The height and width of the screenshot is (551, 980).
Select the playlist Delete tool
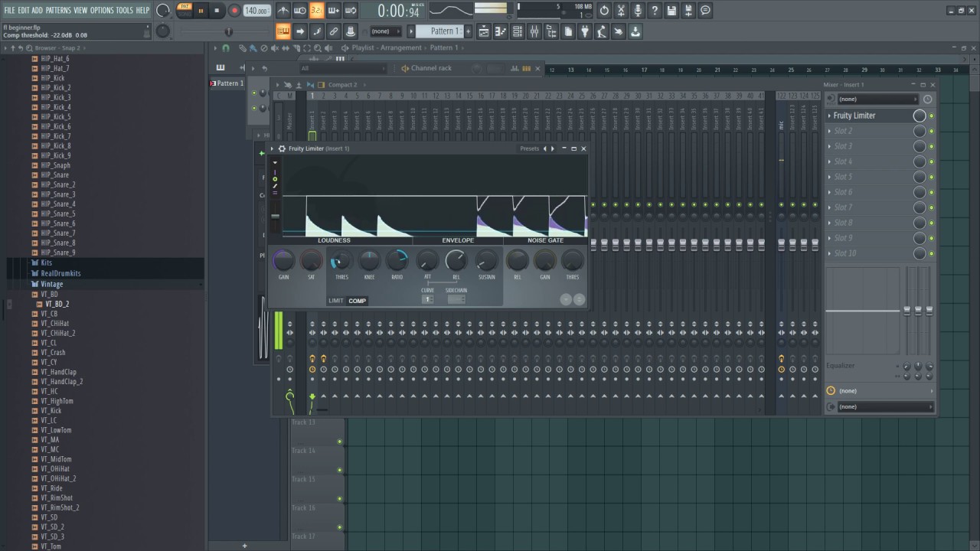pyautogui.click(x=264, y=48)
